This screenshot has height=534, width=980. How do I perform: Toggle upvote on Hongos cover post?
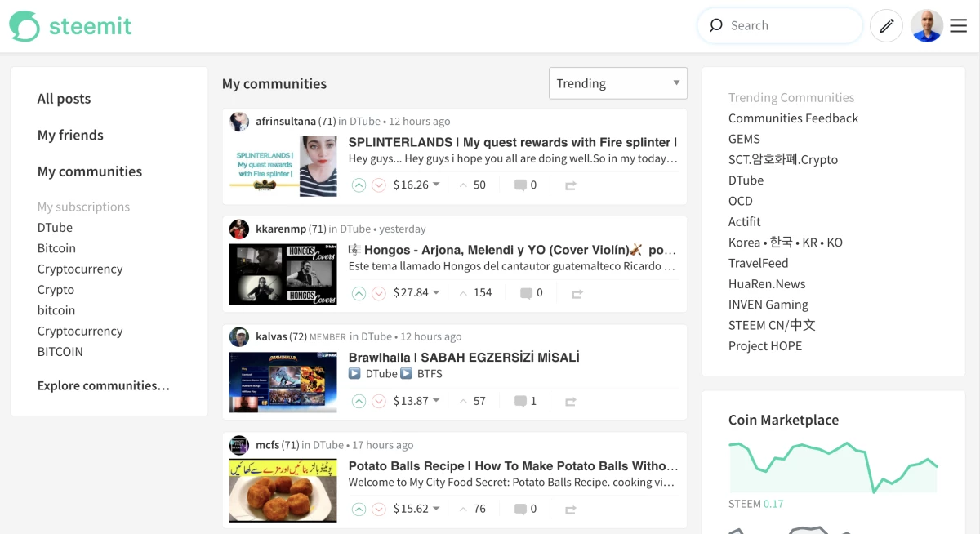[359, 293]
